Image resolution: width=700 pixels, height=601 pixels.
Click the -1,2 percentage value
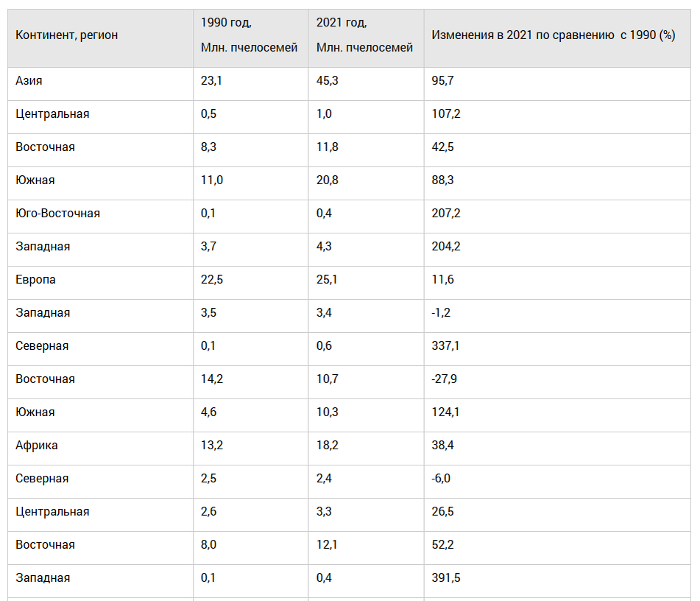[x=441, y=313]
